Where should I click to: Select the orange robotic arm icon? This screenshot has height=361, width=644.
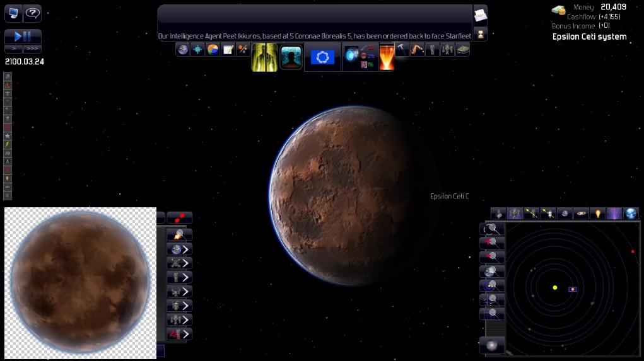point(417,50)
